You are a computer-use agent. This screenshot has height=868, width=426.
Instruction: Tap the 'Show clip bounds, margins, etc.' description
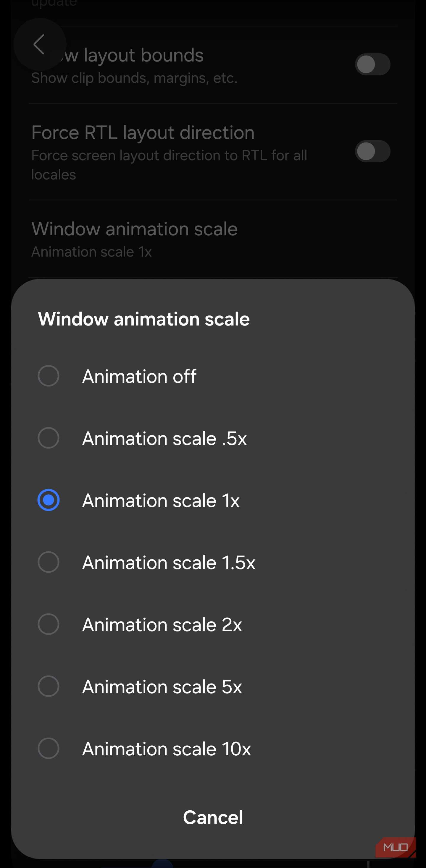coord(134,78)
